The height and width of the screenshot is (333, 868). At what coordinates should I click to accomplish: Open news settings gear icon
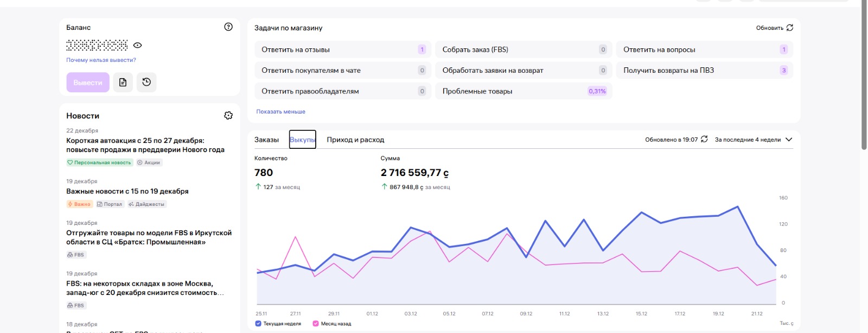click(228, 116)
